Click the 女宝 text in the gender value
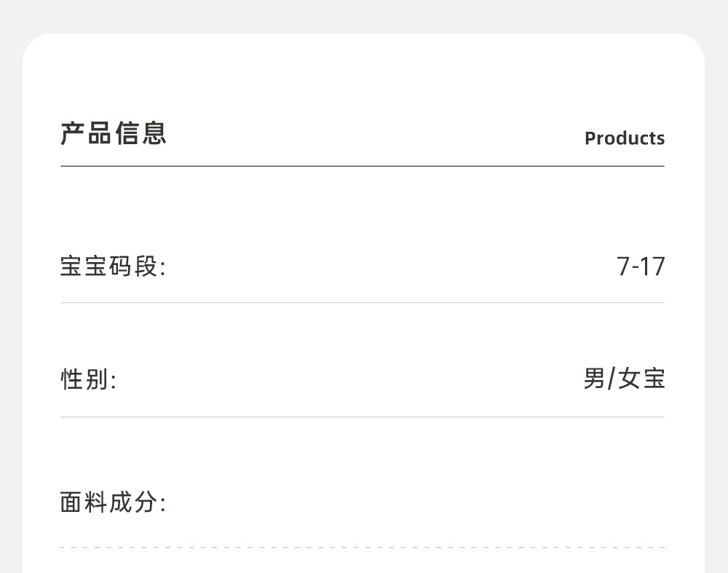Viewport: 728px width, 573px height. click(x=642, y=379)
